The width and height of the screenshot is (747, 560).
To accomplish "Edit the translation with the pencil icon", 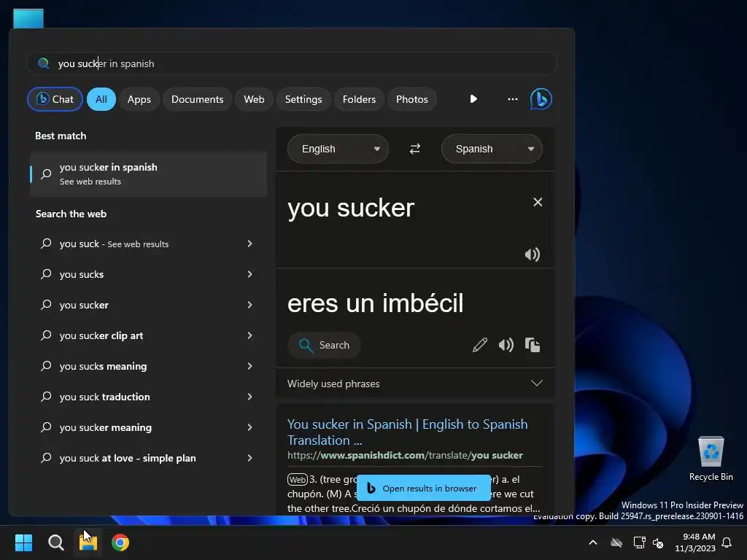I will [480, 345].
